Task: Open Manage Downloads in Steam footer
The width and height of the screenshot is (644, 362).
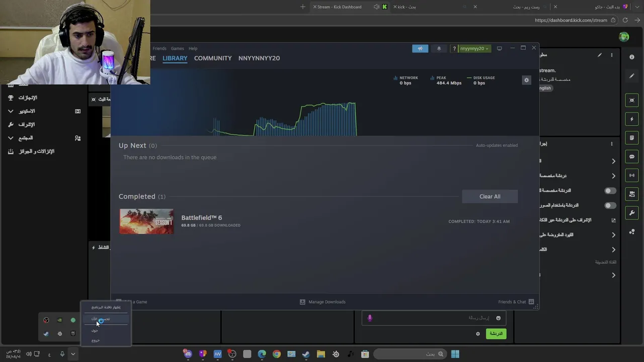Action: pos(323,302)
